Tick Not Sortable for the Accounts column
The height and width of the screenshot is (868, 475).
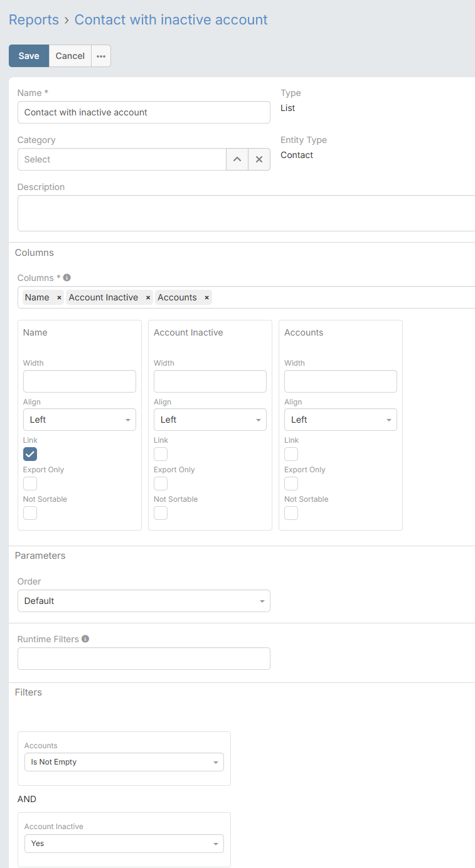[x=291, y=513]
